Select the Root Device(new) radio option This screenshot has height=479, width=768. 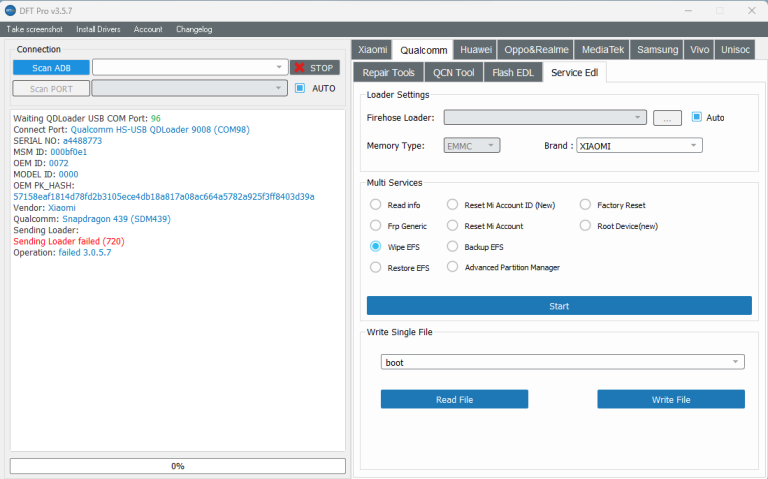coord(585,226)
